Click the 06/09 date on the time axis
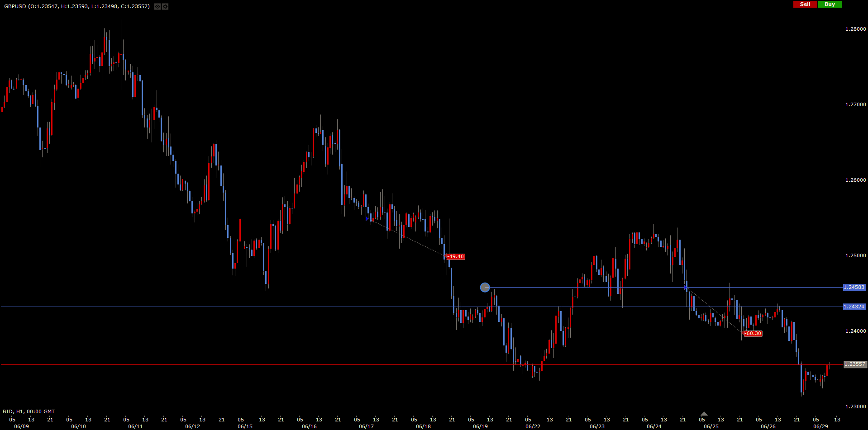868x430 pixels. coord(21,426)
